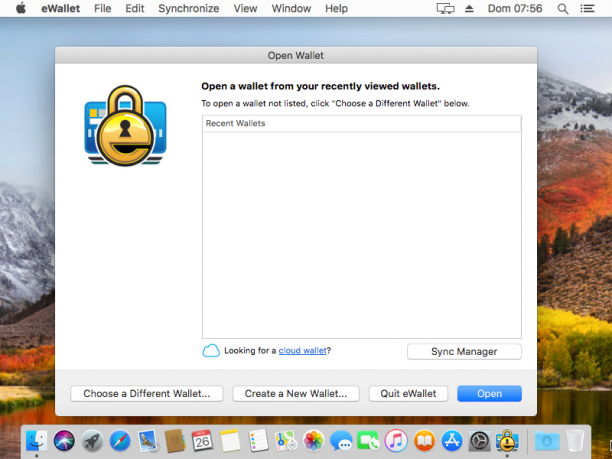Open the Sync Manager

tap(464, 351)
